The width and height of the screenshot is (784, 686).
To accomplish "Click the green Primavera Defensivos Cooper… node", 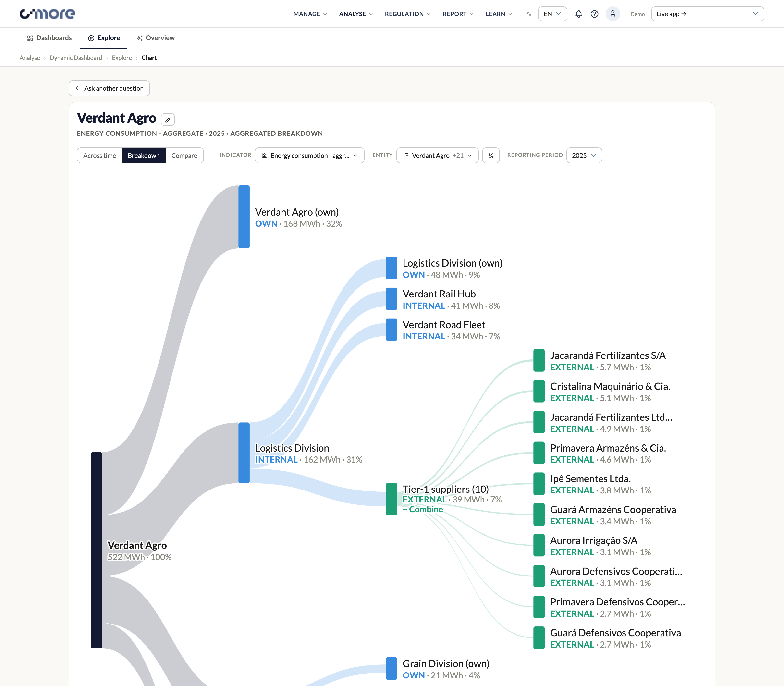I will 539,607.
